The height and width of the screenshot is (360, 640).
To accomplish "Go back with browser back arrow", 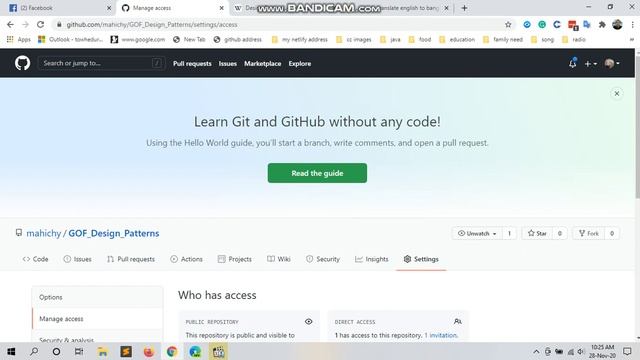I will coord(10,24).
